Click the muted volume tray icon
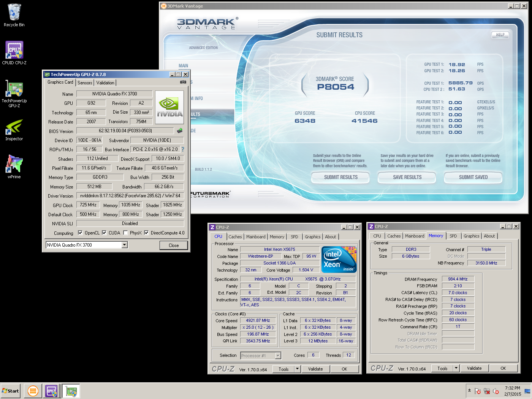 [496, 391]
